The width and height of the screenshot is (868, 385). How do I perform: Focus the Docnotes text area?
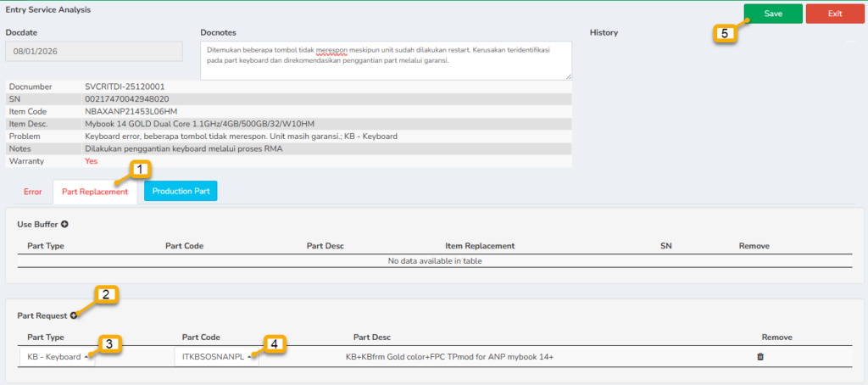386,60
